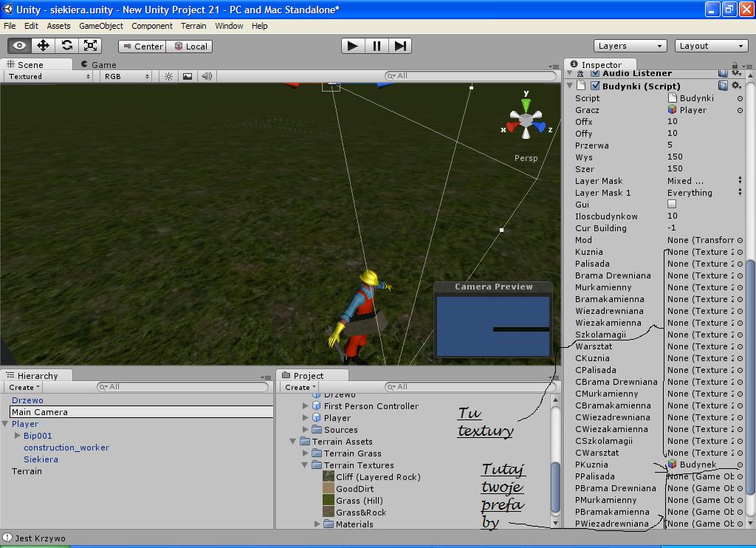756x548 pixels.
Task: Enable the Gui checkbox
Action: (672, 204)
